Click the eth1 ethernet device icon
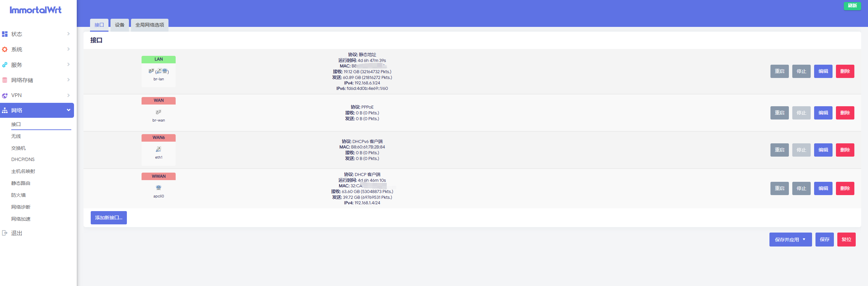The height and width of the screenshot is (286, 868). pyautogui.click(x=159, y=149)
